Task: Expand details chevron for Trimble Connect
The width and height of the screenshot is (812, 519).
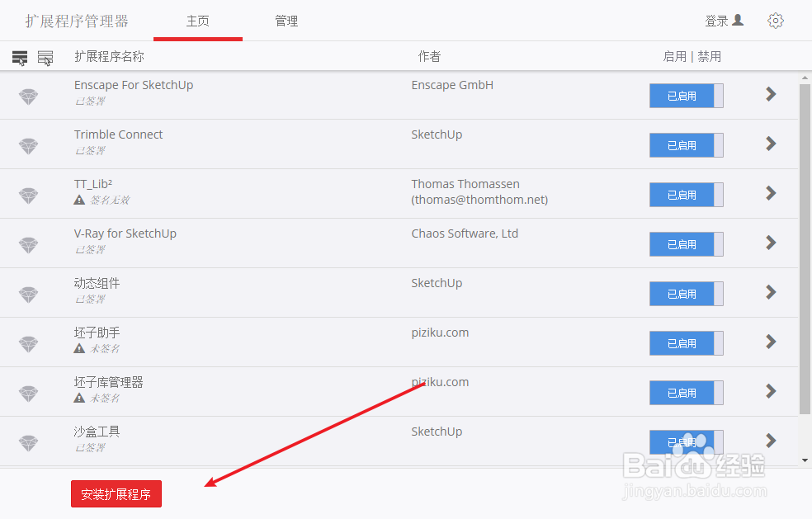Action: coord(771,144)
